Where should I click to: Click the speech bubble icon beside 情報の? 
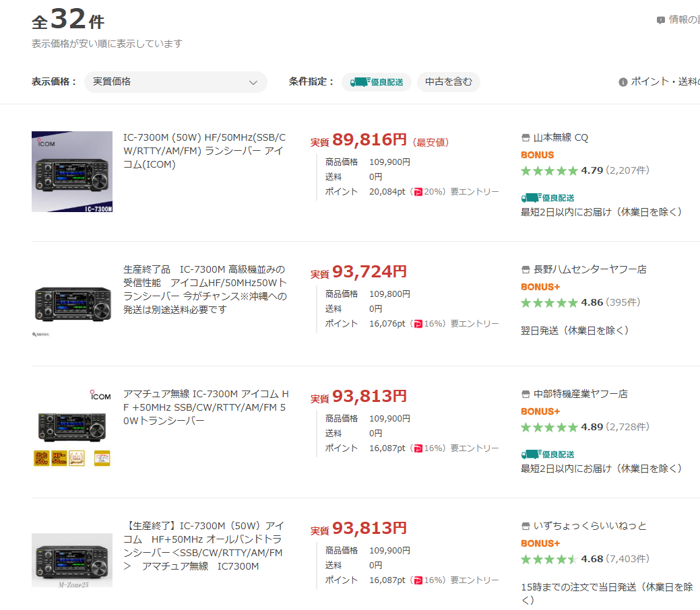(x=660, y=20)
